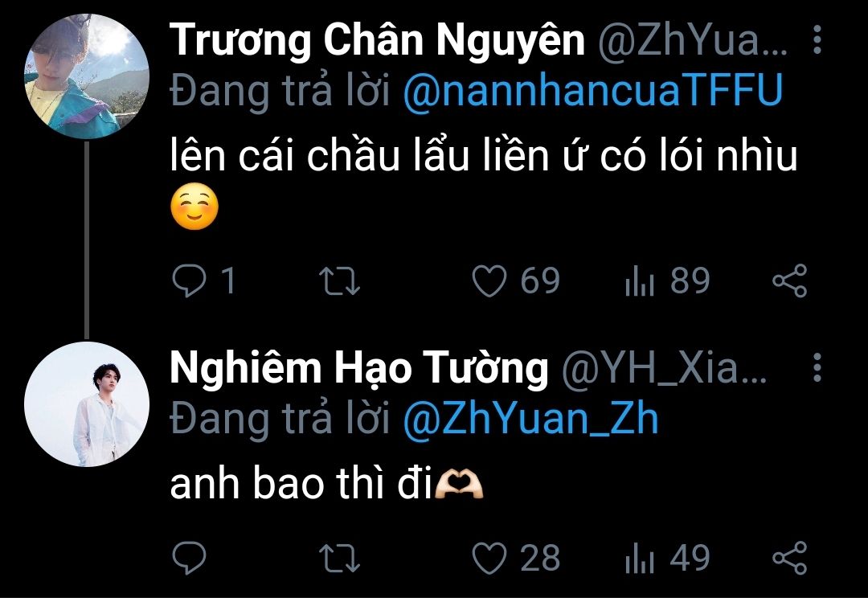The width and height of the screenshot is (868, 598).
Task: Share Trương Chân Nguyên's tweet
Action: click(x=790, y=281)
